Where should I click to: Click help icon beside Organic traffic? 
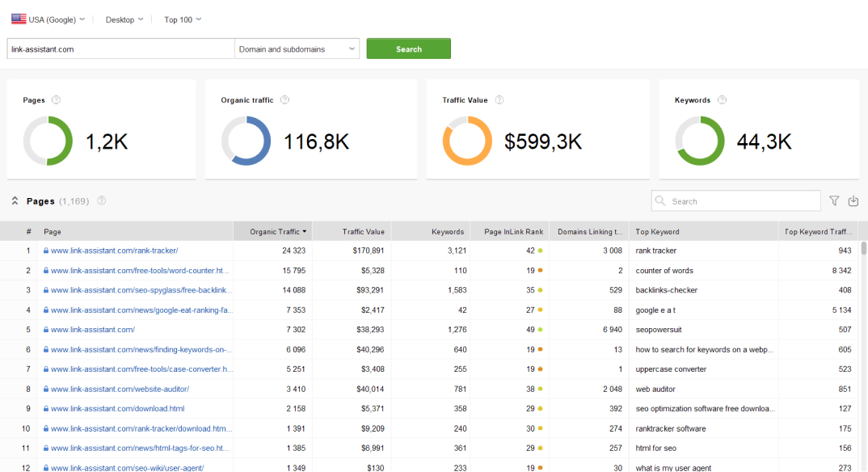(x=284, y=100)
